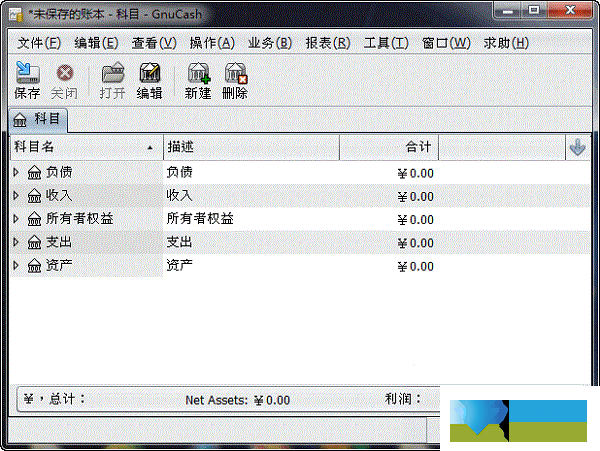Click the bank icon beside 所有者权益

34,219
